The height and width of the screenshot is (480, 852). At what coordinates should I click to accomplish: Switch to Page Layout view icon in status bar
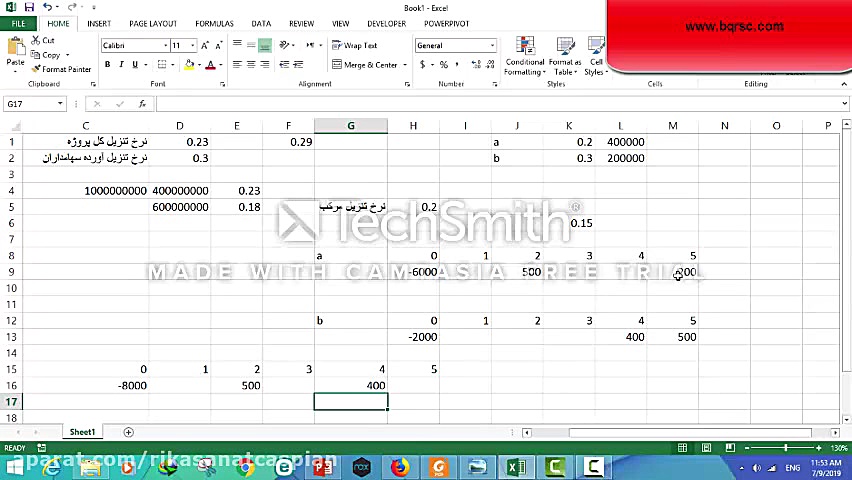tap(706, 448)
